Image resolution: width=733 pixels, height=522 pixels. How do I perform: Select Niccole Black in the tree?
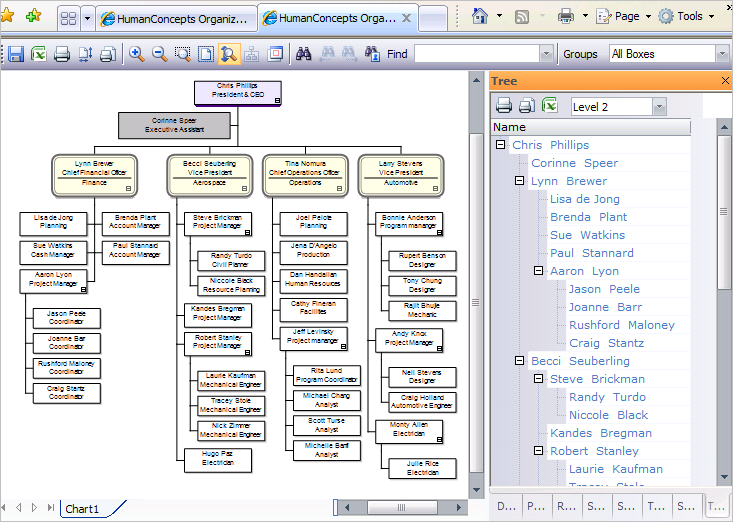pos(608,415)
